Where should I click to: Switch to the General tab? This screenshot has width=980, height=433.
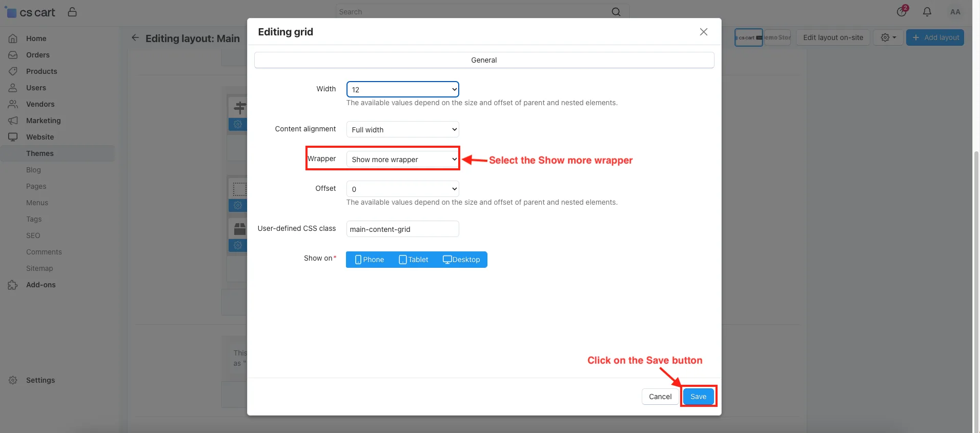(x=484, y=60)
